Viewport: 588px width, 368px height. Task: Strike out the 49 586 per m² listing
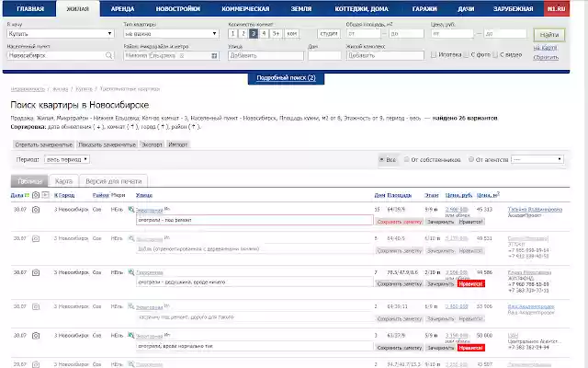pyautogui.click(x=441, y=284)
